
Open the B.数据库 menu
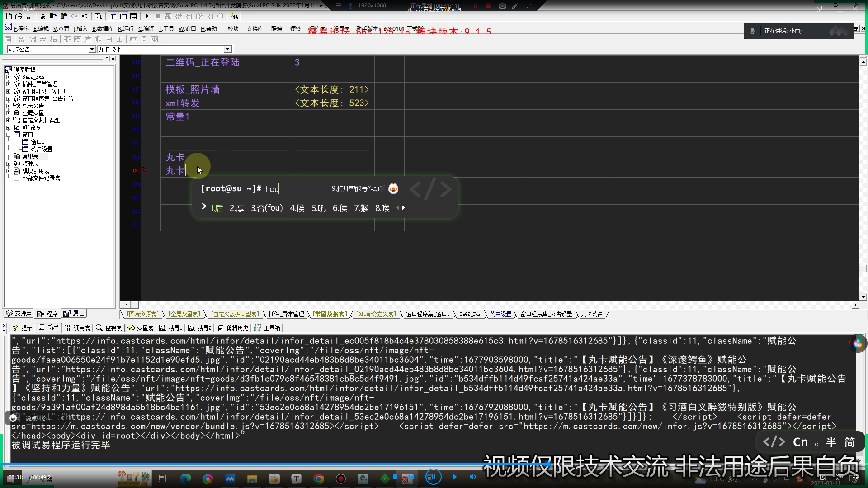pyautogui.click(x=103, y=28)
